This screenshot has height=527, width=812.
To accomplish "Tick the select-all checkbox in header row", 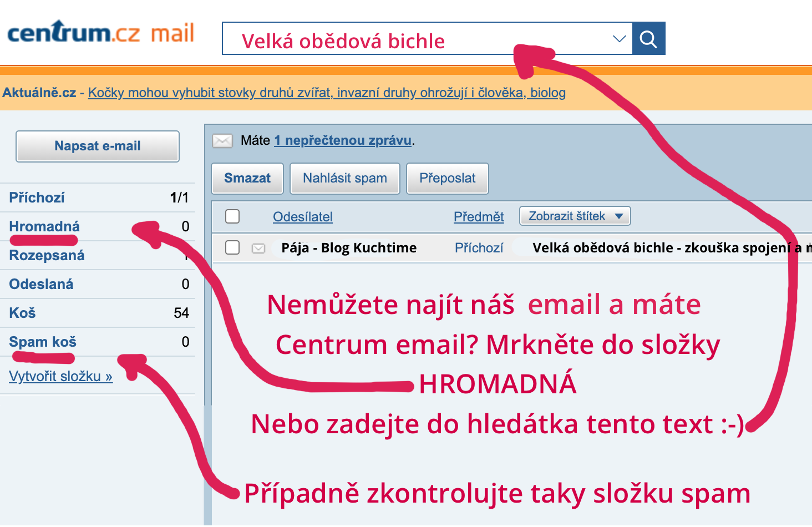I will [232, 216].
